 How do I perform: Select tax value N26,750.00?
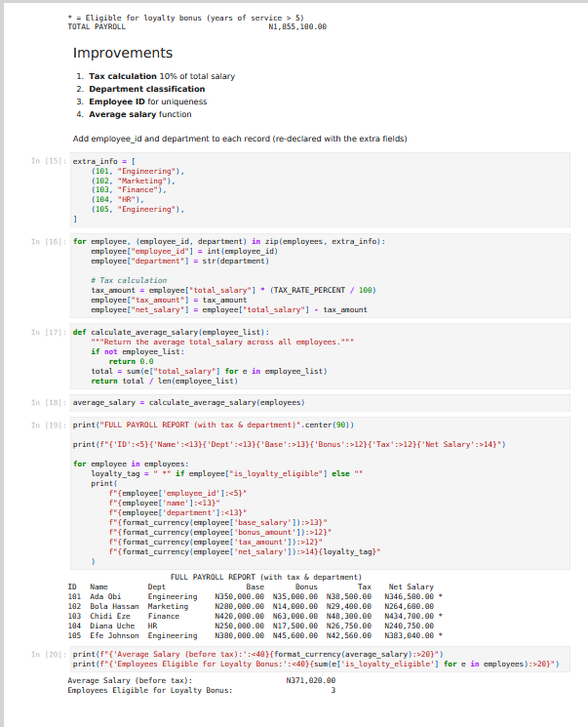point(349,626)
